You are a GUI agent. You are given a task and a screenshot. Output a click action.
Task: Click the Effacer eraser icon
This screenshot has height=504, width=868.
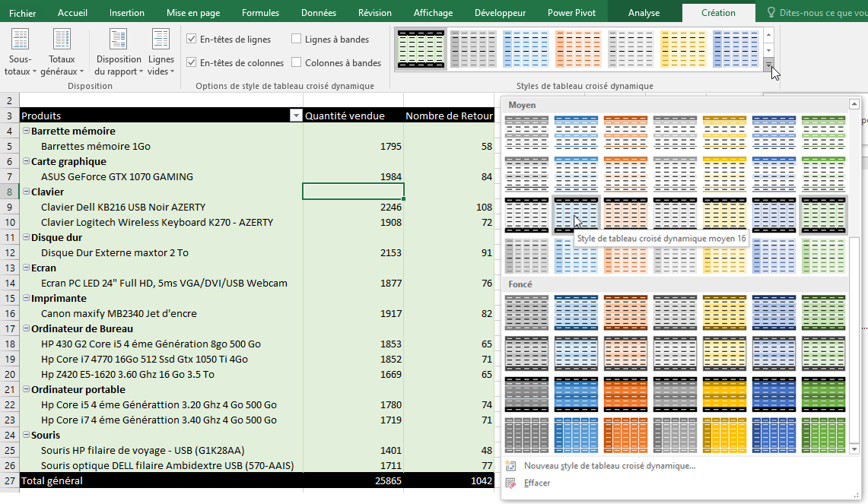coord(511,483)
